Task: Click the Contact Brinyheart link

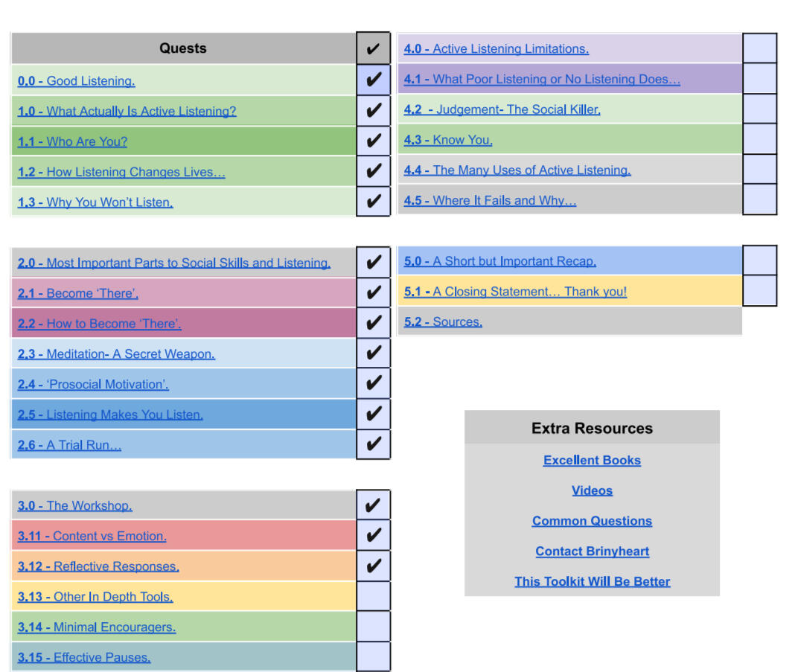Action: coord(592,551)
